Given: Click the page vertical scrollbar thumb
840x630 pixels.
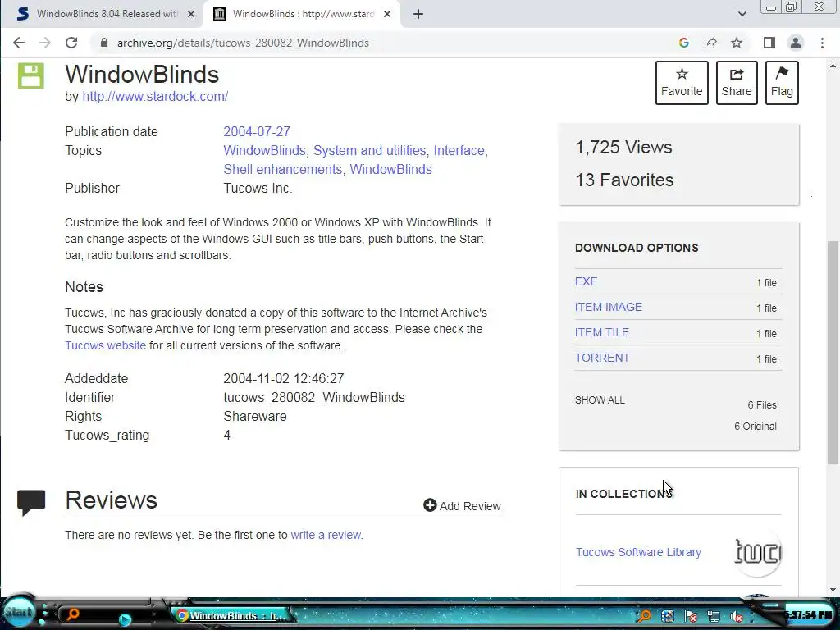Looking at the screenshot, I should [833, 353].
